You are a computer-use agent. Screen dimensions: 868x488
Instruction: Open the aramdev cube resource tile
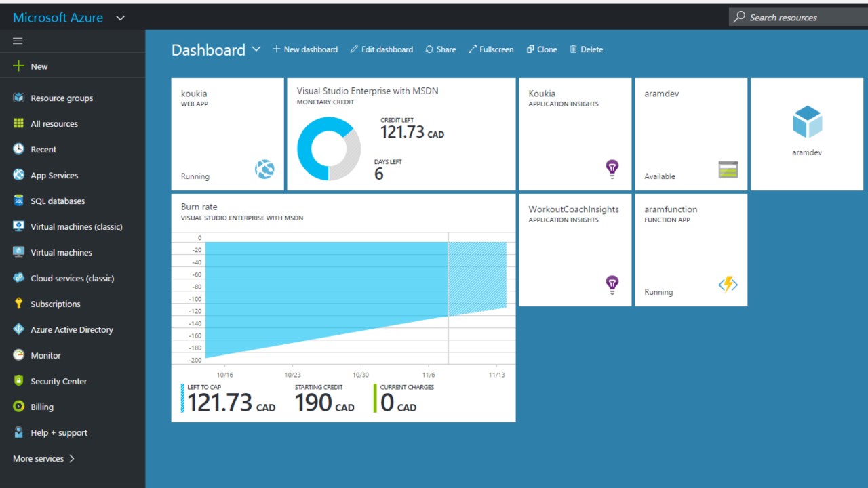click(807, 134)
